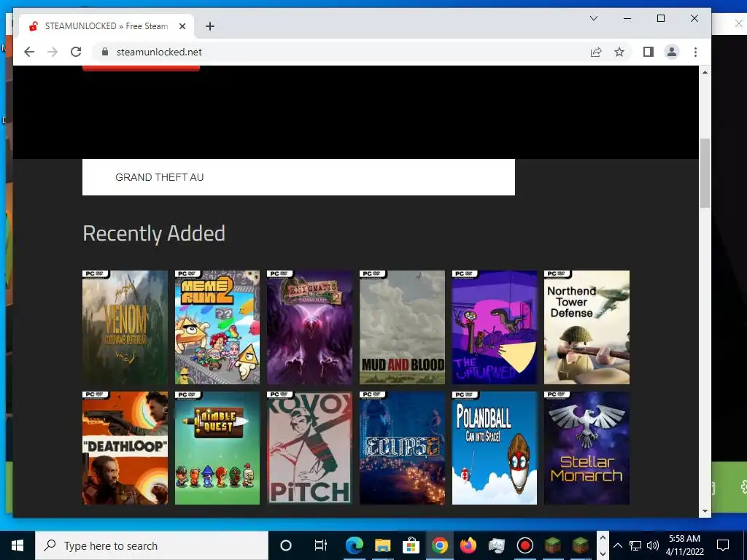Open the Mud and Blood cover
The width and height of the screenshot is (747, 560).
[402, 327]
